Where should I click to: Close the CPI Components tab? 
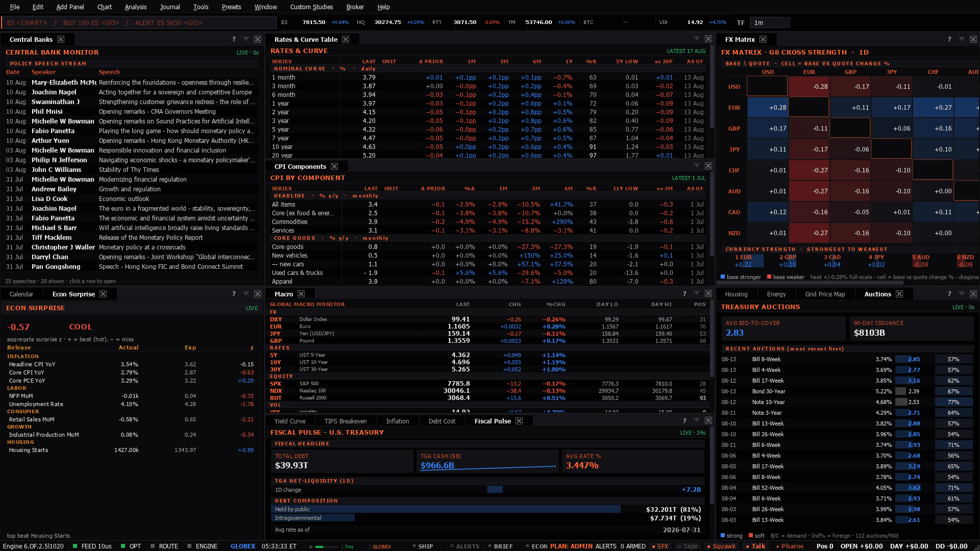coord(334,166)
